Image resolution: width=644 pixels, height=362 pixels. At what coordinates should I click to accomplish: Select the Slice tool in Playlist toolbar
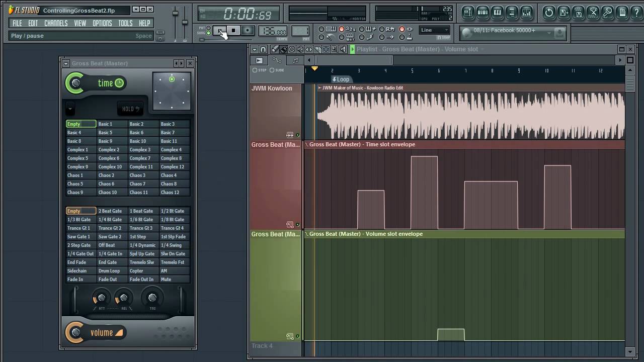click(317, 49)
